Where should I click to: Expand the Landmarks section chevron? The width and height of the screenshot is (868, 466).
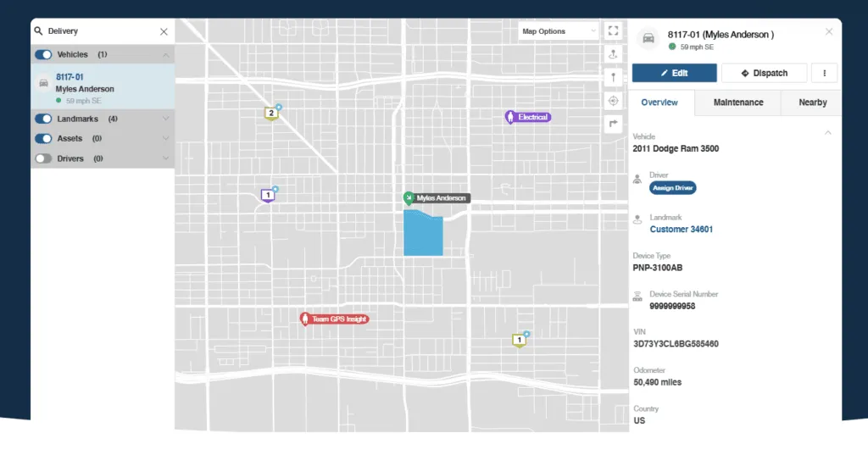pyautogui.click(x=166, y=119)
